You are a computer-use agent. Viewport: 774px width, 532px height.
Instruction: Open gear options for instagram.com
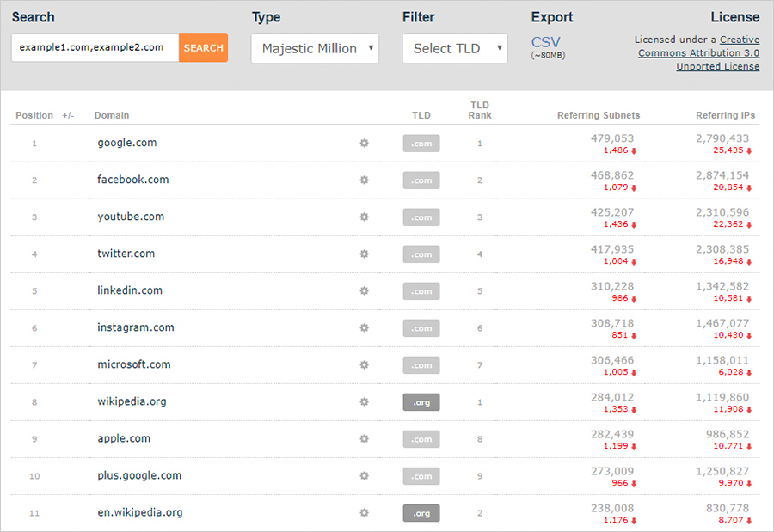pos(365,328)
